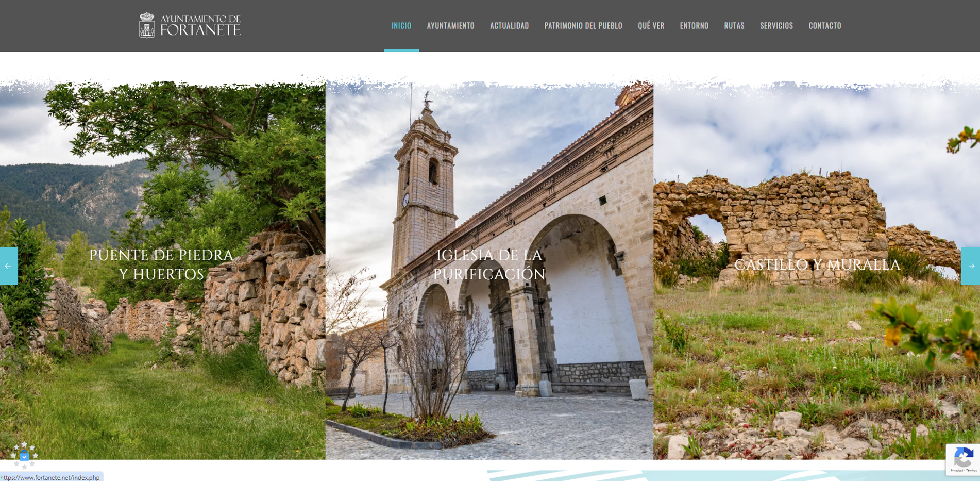Open the ACTUALIDAD section from the navbar

pos(509,25)
